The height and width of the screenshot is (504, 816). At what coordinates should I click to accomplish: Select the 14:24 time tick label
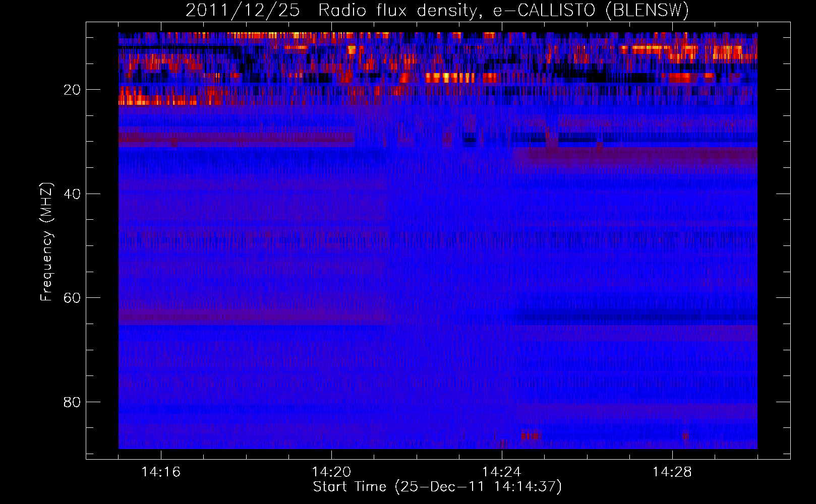click(x=502, y=472)
